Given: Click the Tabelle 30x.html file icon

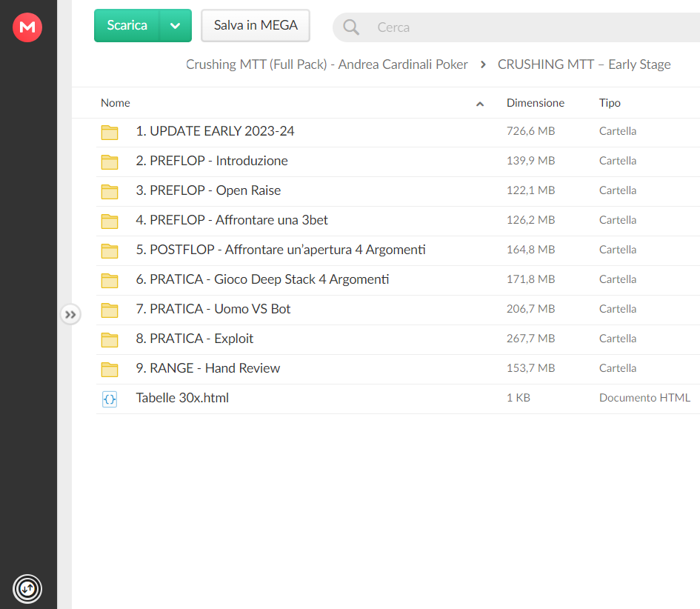Looking at the screenshot, I should tap(110, 399).
